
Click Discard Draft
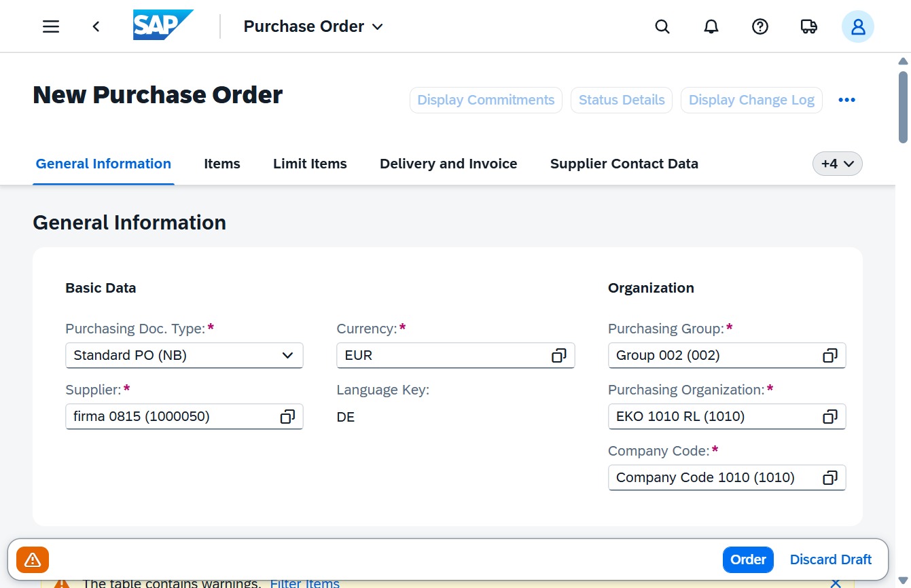[x=830, y=559]
